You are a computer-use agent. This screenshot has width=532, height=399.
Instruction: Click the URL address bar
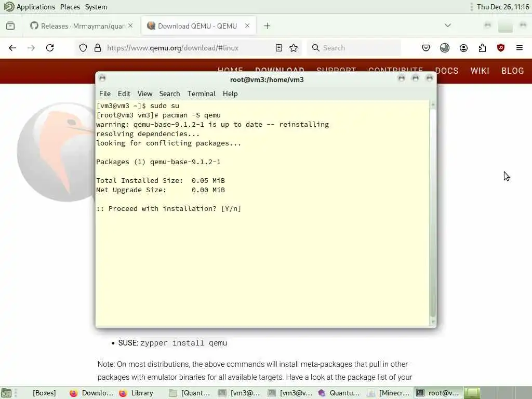click(x=188, y=48)
